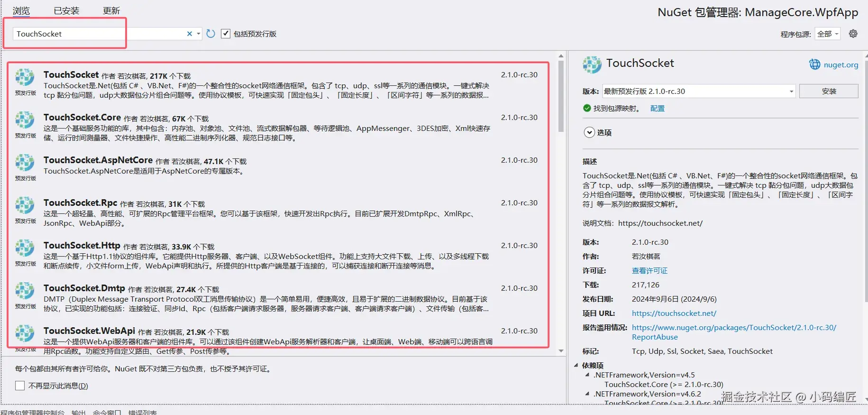868x415 pixels.
Task: Open the Command Window (命令窗口) tab
Action: pos(107,412)
